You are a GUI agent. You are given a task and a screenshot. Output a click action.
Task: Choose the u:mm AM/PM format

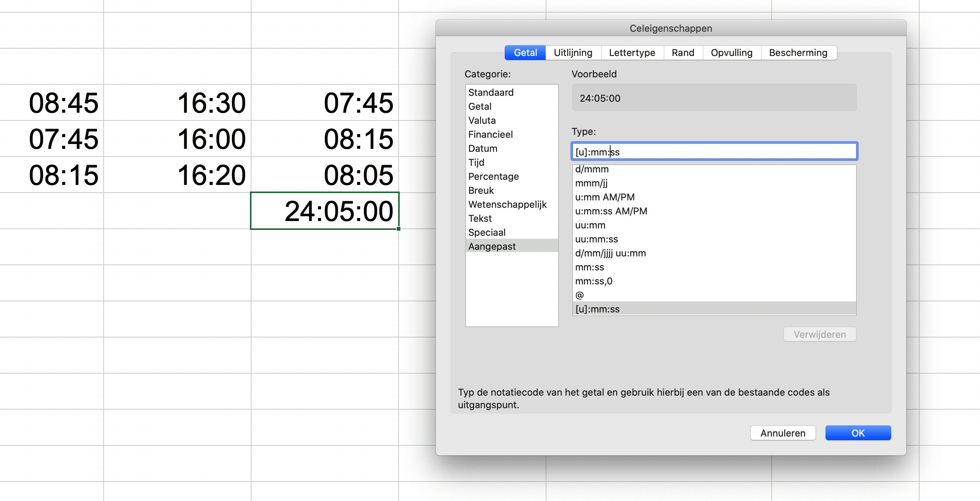coord(605,197)
